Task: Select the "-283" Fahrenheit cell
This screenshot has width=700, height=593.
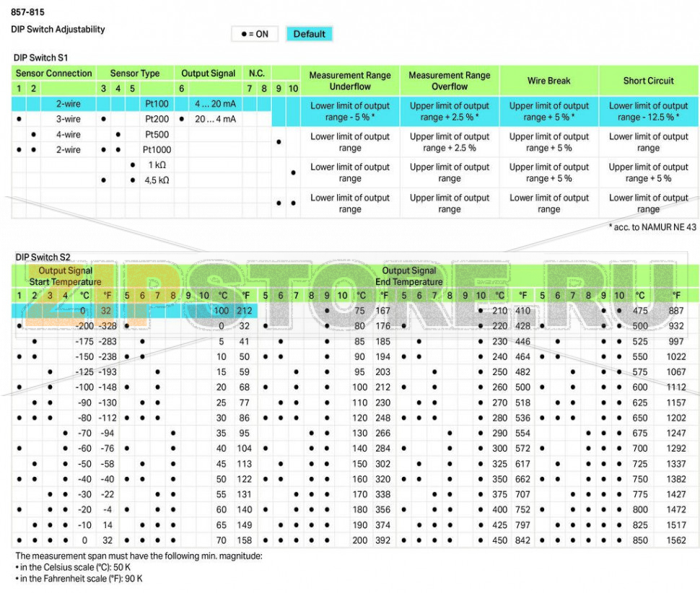Action: click(108, 341)
